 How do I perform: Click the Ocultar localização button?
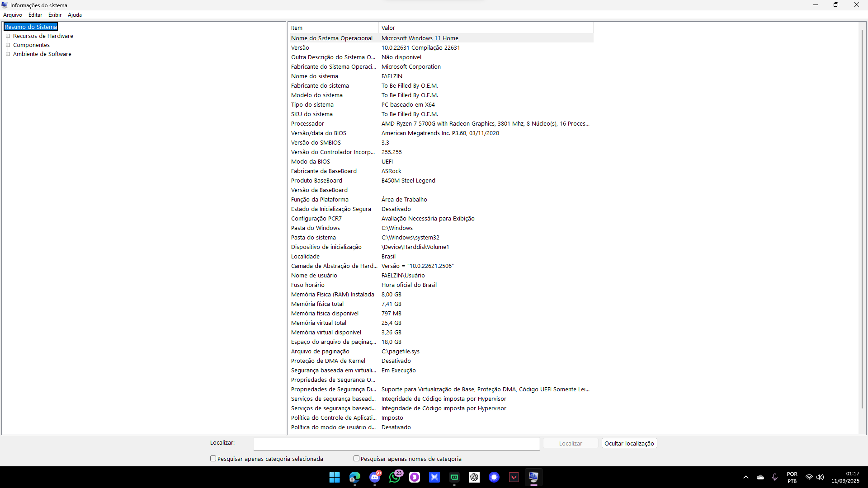[x=629, y=443]
